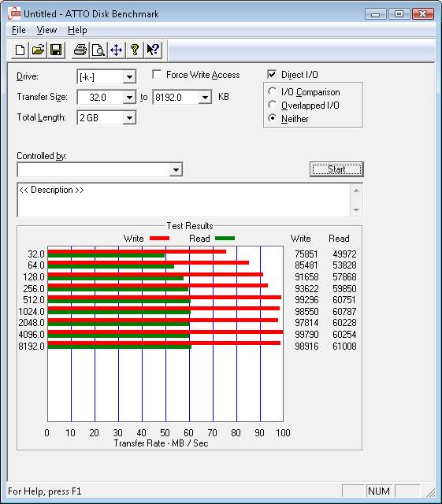The image size is (442, 504).
Task: Open the File menu
Action: click(x=19, y=30)
